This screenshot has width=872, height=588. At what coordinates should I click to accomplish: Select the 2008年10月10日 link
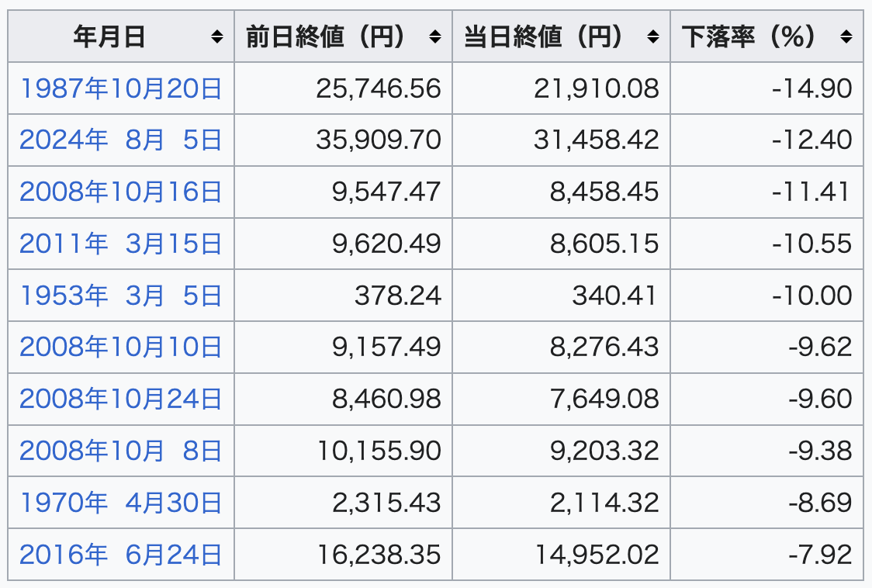point(121,347)
